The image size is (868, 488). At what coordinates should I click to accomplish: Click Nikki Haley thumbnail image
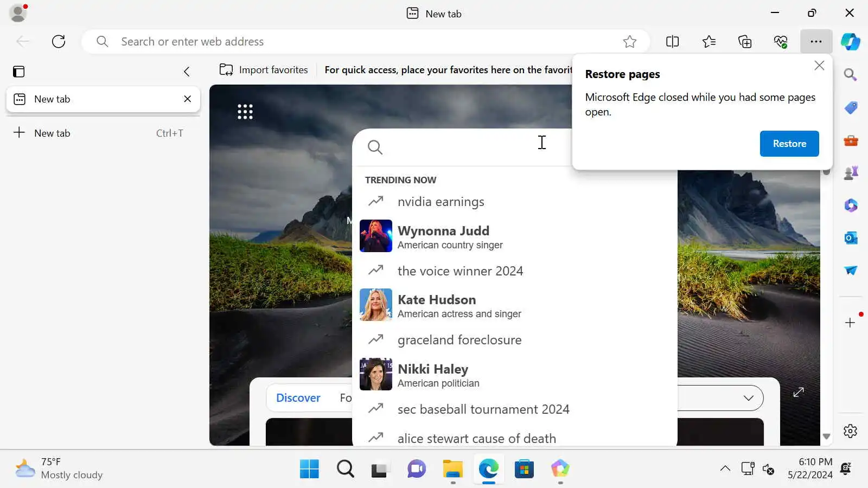(375, 374)
